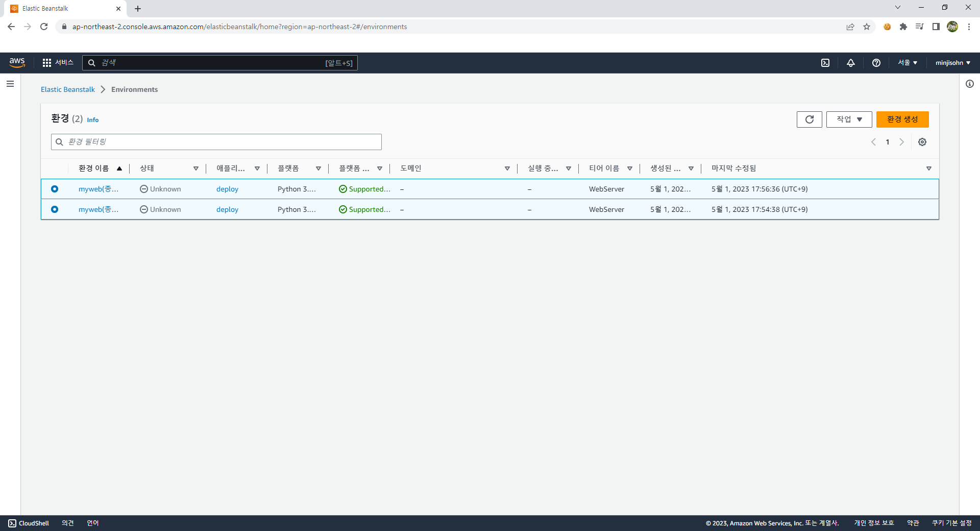Open 언어 language selector in footer
Screen dimensions: 980x531
pyautogui.click(x=93, y=523)
